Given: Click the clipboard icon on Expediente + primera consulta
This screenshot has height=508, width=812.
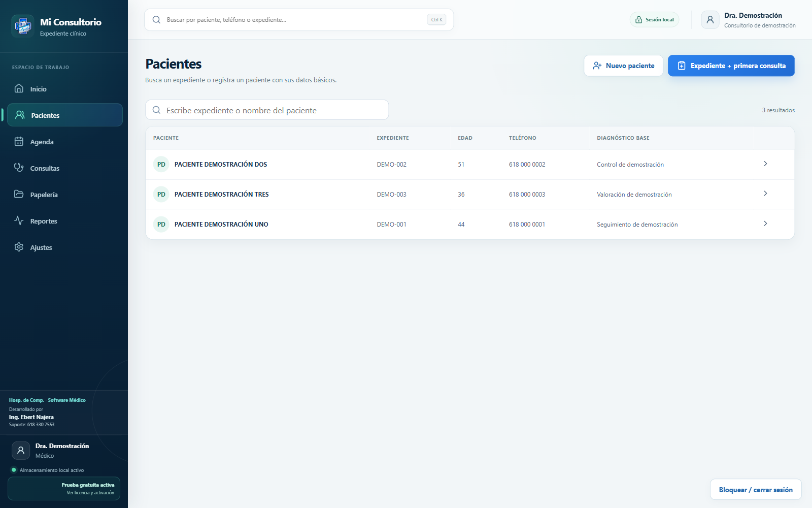Looking at the screenshot, I should (682, 66).
